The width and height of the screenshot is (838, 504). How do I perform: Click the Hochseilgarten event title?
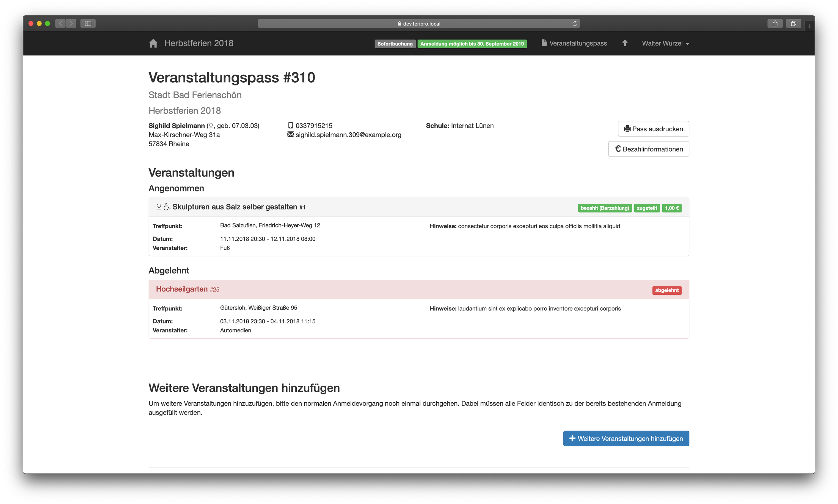pyautogui.click(x=181, y=289)
